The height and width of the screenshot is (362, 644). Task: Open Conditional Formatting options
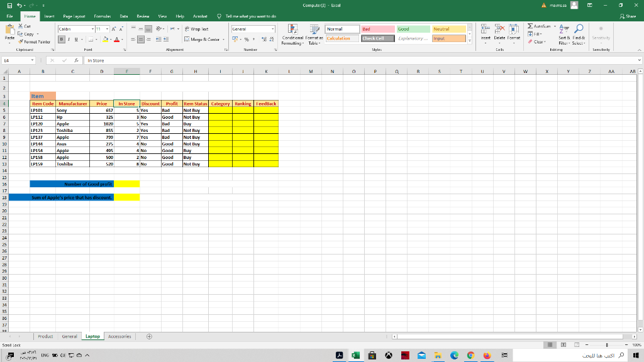tap(293, 35)
